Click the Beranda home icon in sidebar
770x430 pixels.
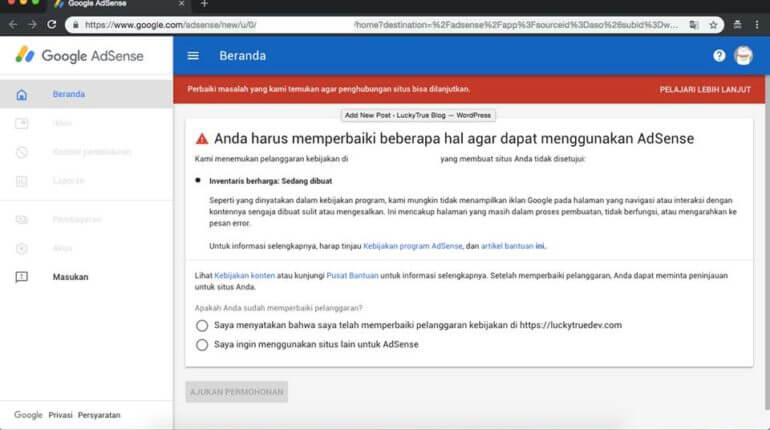pos(22,95)
